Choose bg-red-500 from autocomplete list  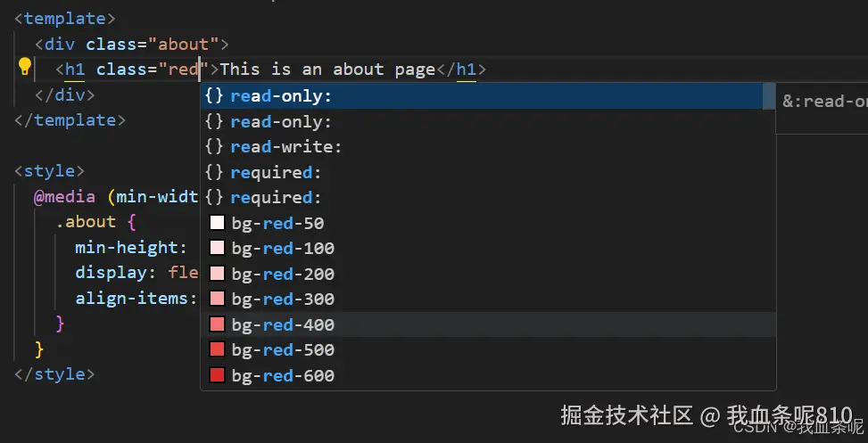click(282, 349)
